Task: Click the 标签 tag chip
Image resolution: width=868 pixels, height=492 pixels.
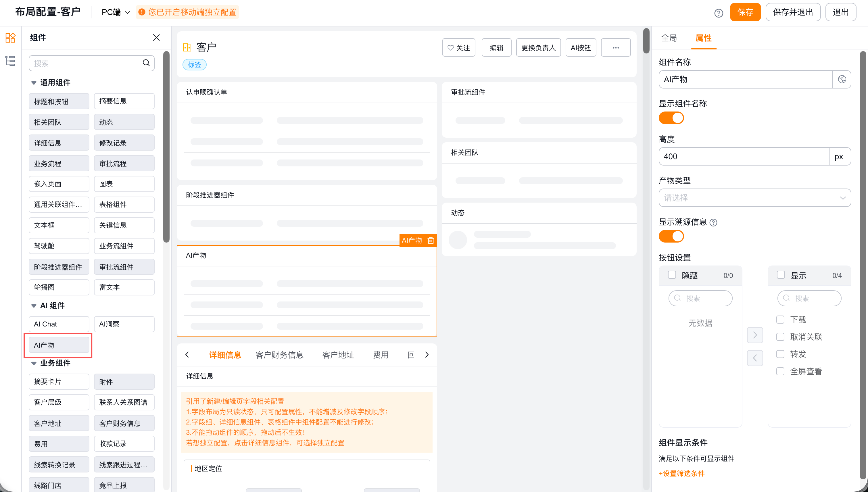Action: [x=194, y=65]
